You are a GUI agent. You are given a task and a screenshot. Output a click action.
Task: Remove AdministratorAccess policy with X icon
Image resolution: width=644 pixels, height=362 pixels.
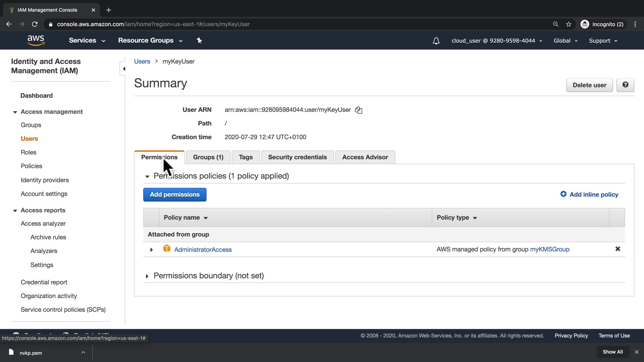tap(618, 249)
